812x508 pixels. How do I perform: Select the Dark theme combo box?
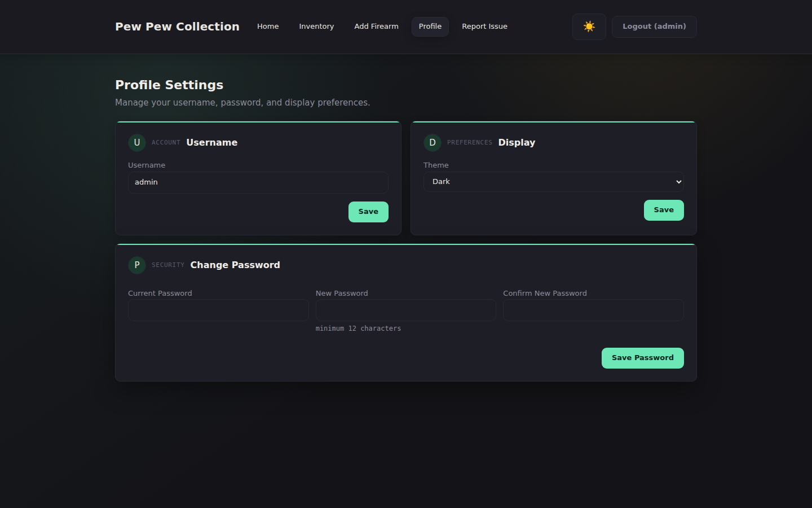[553, 182]
